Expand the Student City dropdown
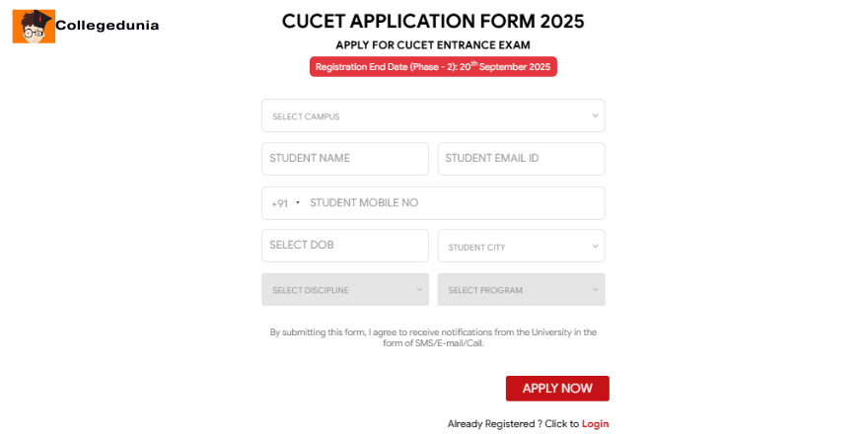The height and width of the screenshot is (434, 868). pyautogui.click(x=513, y=247)
